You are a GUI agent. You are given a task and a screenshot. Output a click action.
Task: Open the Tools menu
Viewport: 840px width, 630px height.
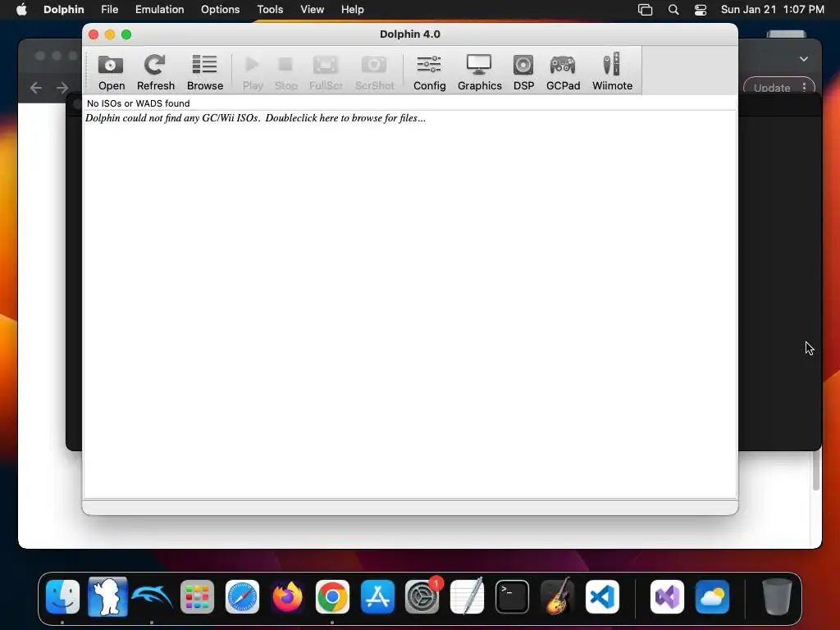270,10
